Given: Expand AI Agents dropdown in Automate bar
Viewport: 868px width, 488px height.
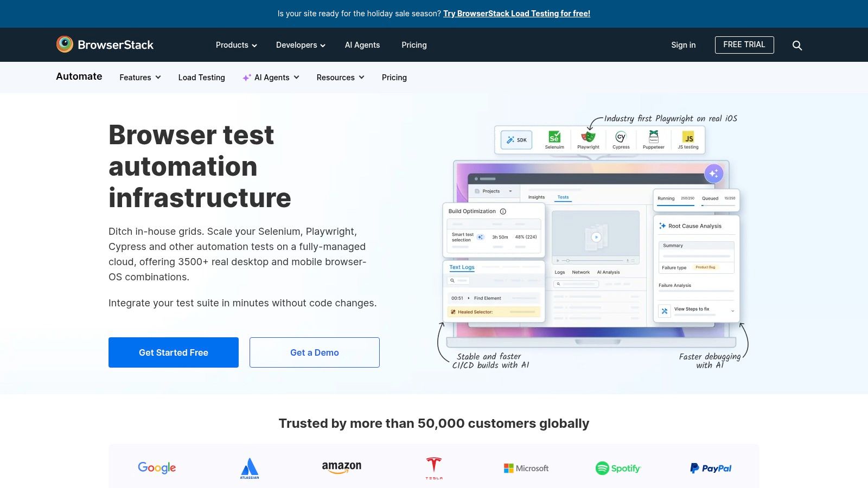Looking at the screenshot, I should point(271,78).
